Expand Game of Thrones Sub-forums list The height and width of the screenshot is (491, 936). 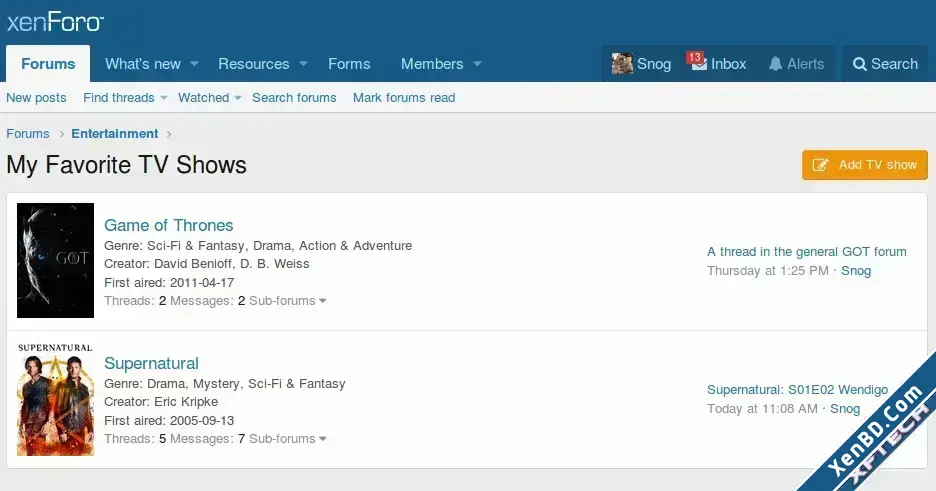[288, 301]
